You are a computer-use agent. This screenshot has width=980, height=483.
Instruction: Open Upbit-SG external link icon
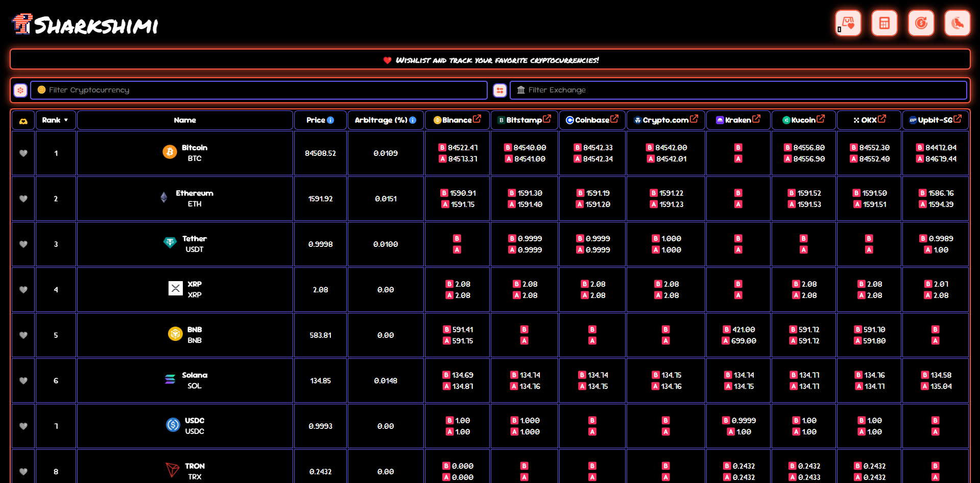point(958,119)
